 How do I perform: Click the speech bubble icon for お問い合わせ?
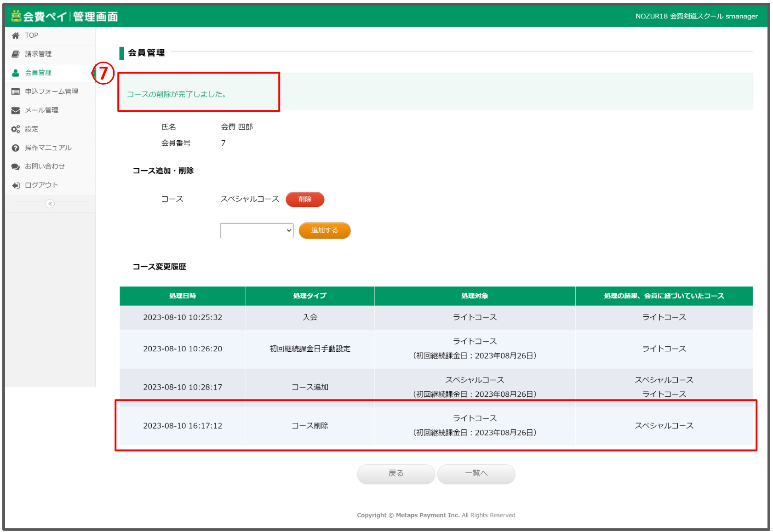coord(16,166)
